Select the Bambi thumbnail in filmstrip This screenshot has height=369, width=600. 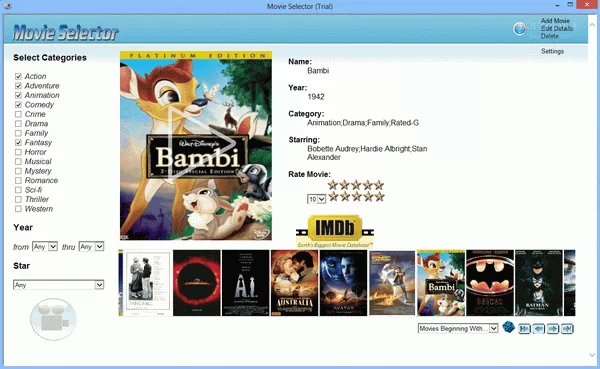point(441,283)
